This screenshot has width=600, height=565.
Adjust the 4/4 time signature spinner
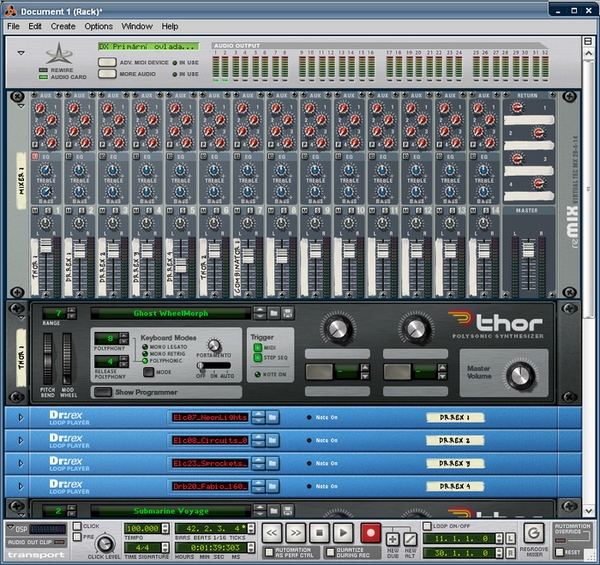click(165, 548)
